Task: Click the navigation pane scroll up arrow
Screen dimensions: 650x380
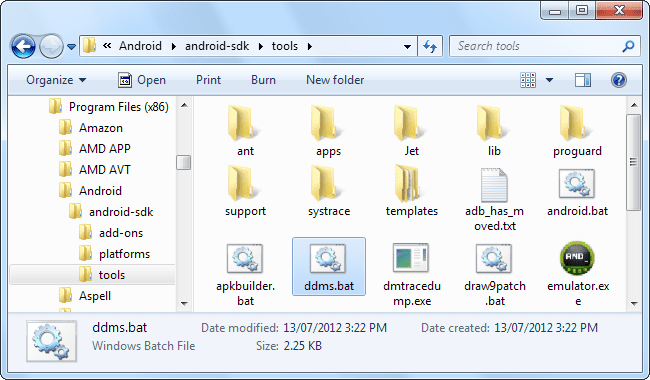Action: coord(184,105)
